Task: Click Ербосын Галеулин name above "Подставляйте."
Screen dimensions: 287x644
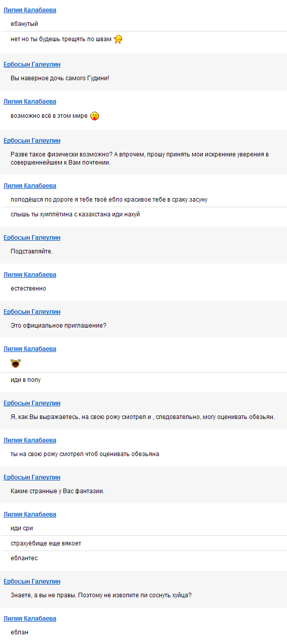Action: pos(32,238)
